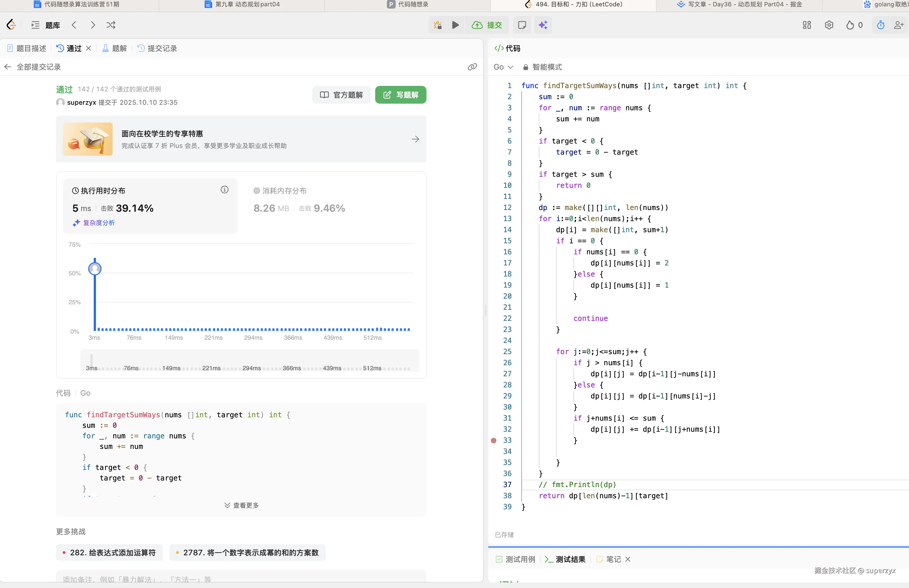
Task: Click the invite user icon
Action: [899, 25]
